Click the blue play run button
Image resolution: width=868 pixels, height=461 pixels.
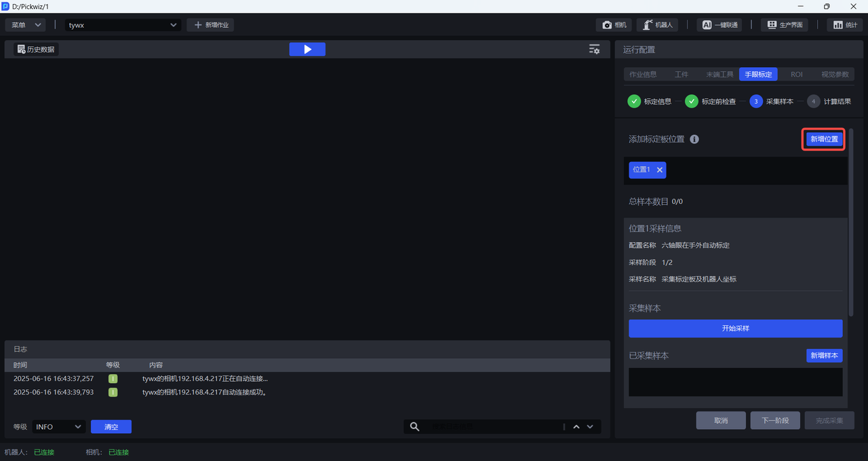pos(307,49)
